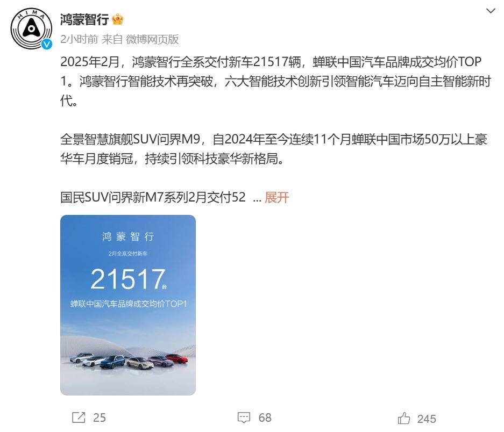Click the first paragraph of post text
Viewport: 504px width, 432px height.
[x=275, y=81]
